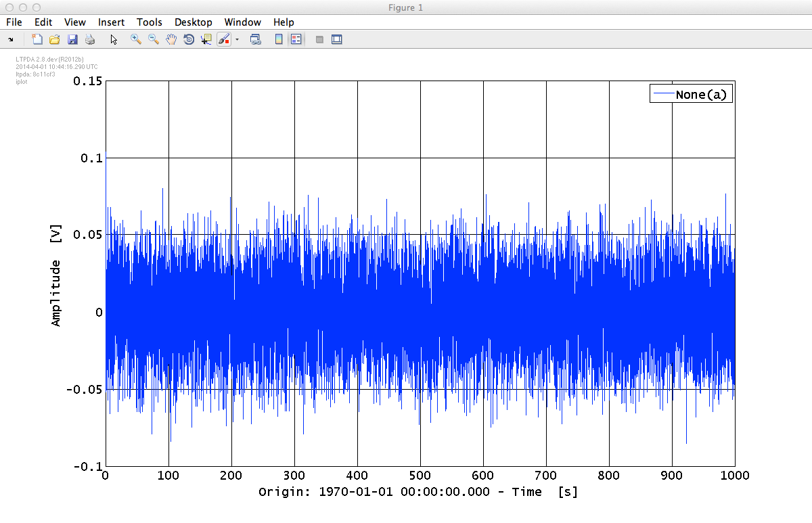Click the Amplitude [V] y-axis label
The height and width of the screenshot is (523, 812).
click(56, 274)
